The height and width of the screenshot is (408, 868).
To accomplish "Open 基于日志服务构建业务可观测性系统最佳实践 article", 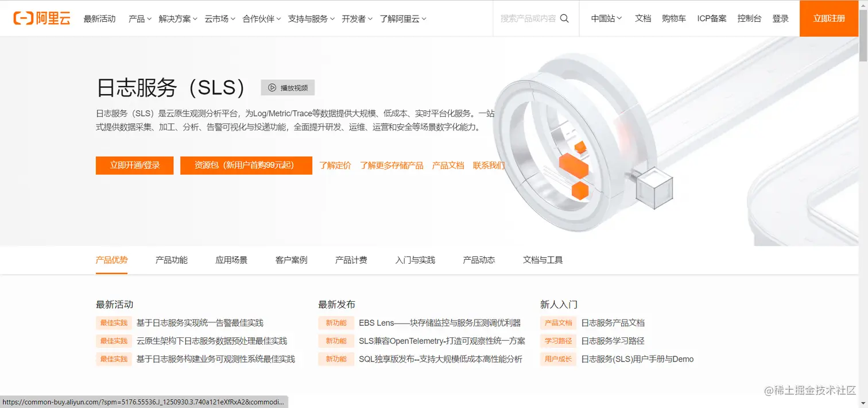I will [216, 359].
